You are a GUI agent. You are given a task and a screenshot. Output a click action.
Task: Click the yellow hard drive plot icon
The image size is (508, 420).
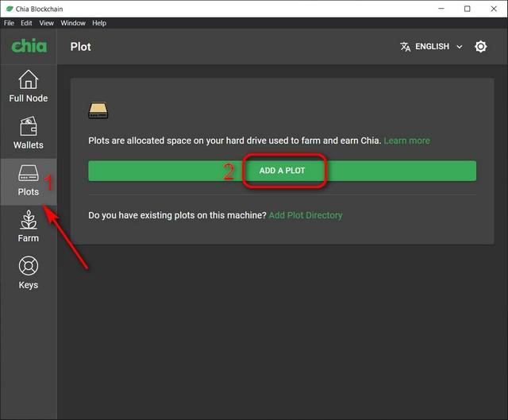98,110
